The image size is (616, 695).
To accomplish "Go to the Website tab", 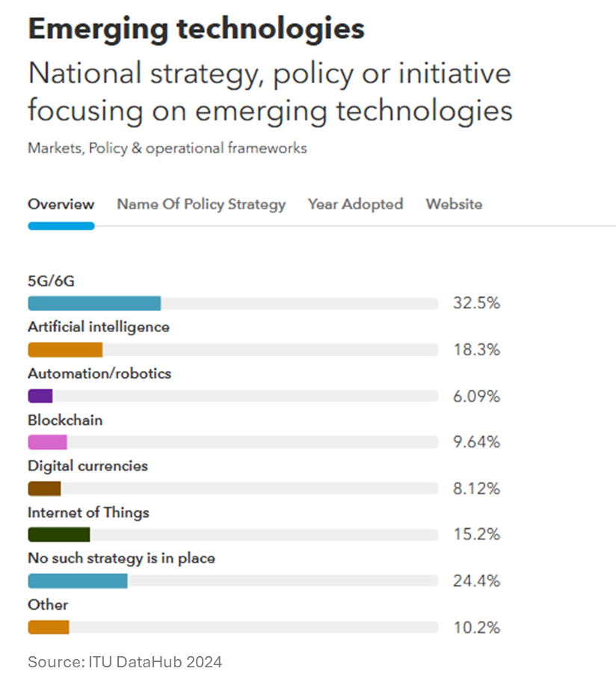I will 454,204.
